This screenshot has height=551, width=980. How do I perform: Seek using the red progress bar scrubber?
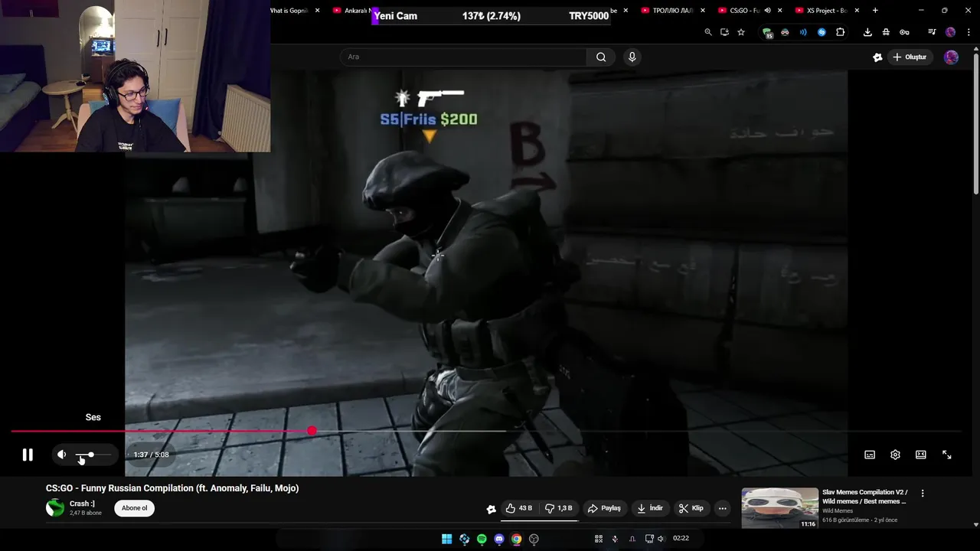coord(312,432)
